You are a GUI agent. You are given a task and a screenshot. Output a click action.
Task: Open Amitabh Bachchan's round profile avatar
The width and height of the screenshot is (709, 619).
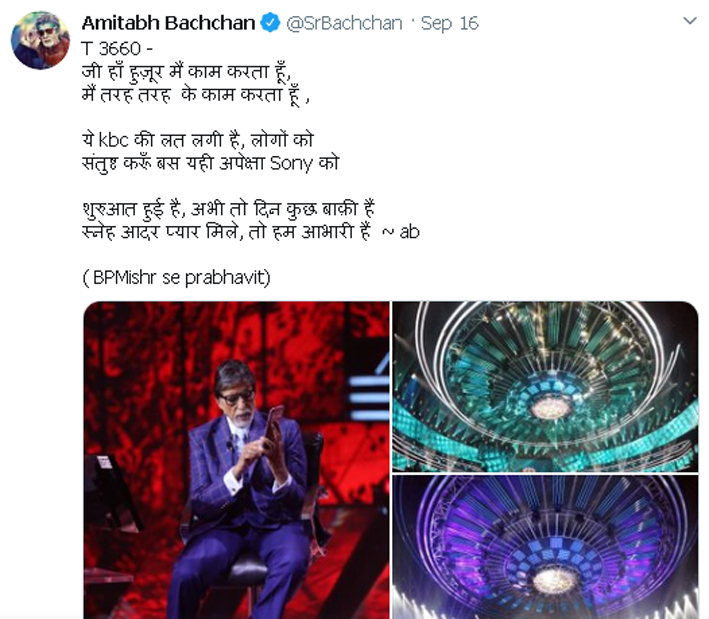pyautogui.click(x=40, y=41)
